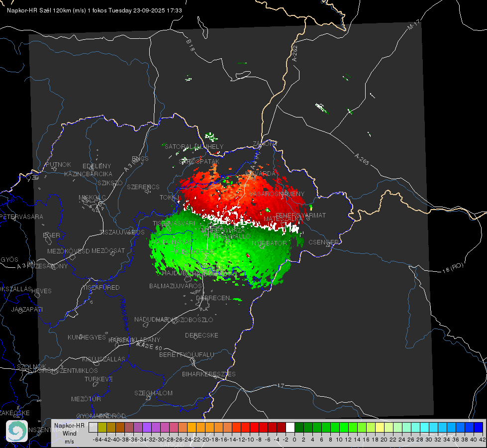Click the HEVES city label
The height and width of the screenshot is (448, 487).
(41, 291)
